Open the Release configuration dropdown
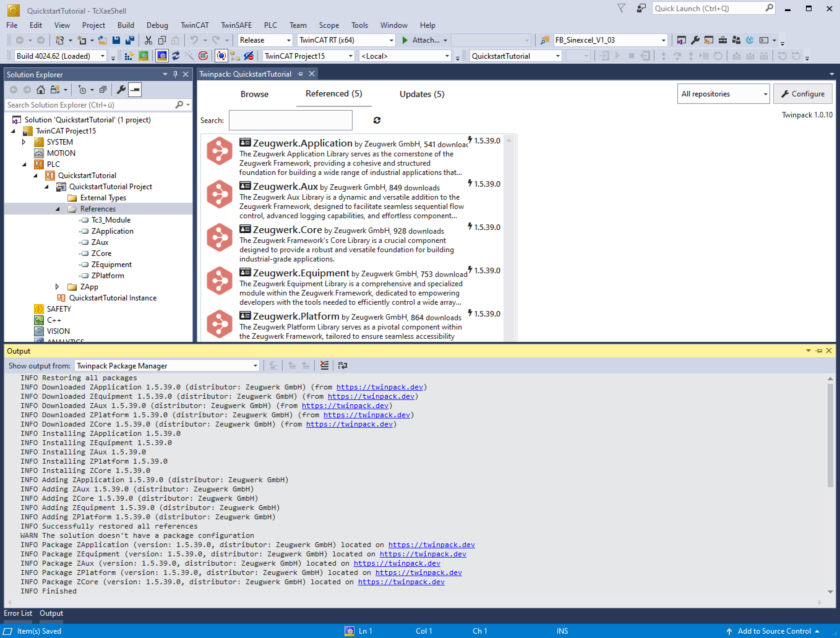This screenshot has width=840, height=638. tap(265, 40)
